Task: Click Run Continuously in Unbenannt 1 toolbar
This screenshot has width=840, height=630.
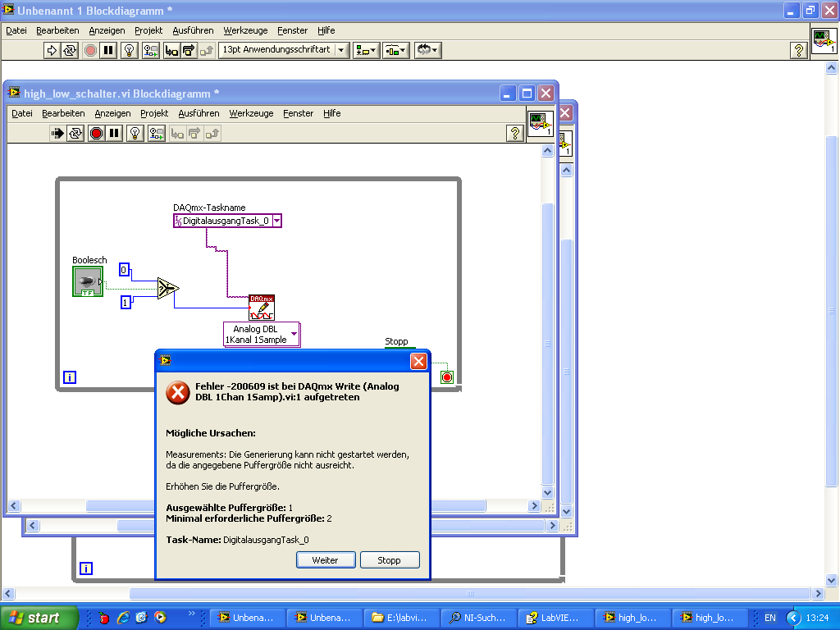Action: [70, 50]
